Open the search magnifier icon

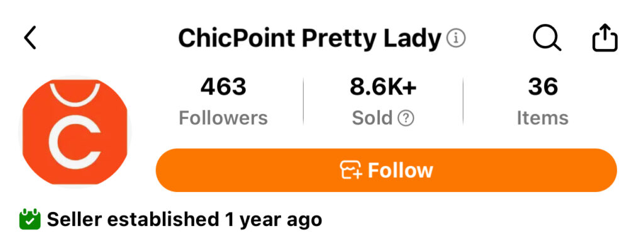[x=547, y=38]
